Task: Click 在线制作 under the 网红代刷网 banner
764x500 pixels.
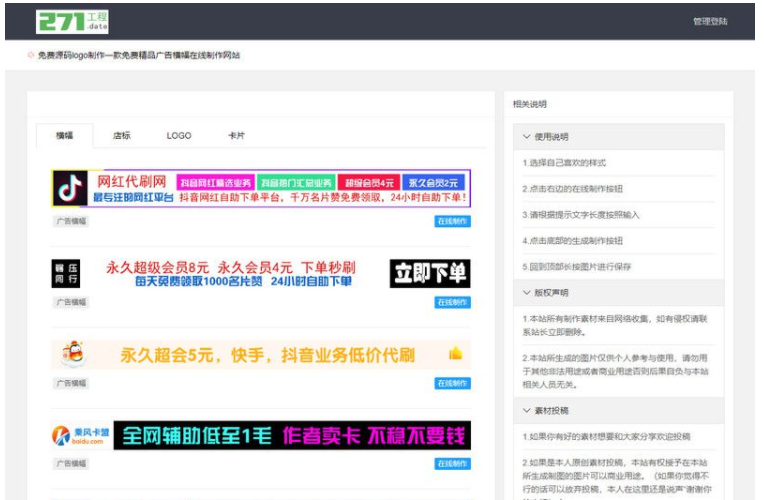Action: click(x=452, y=221)
